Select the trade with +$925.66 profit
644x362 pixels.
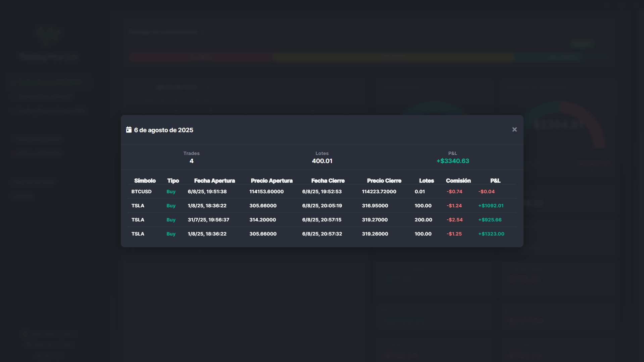click(x=490, y=220)
